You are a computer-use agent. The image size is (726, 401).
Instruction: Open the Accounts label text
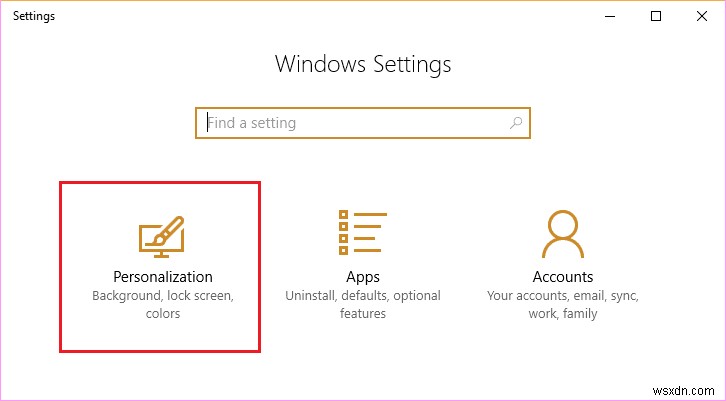562,277
